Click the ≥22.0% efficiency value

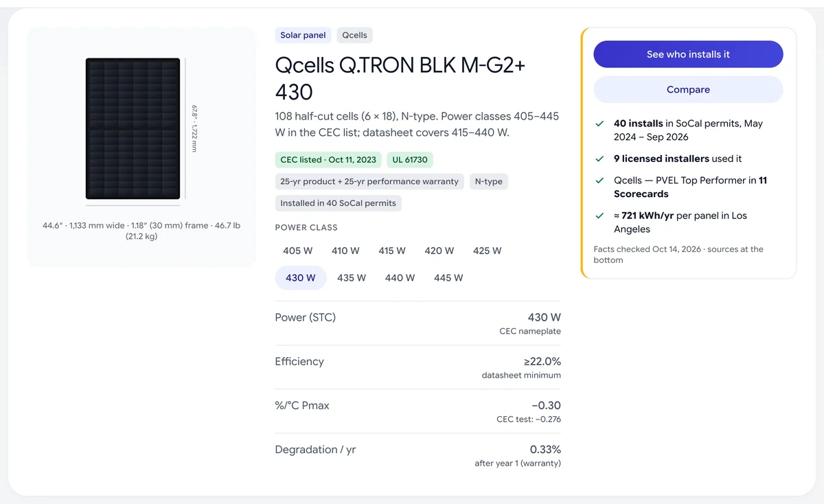(x=542, y=361)
